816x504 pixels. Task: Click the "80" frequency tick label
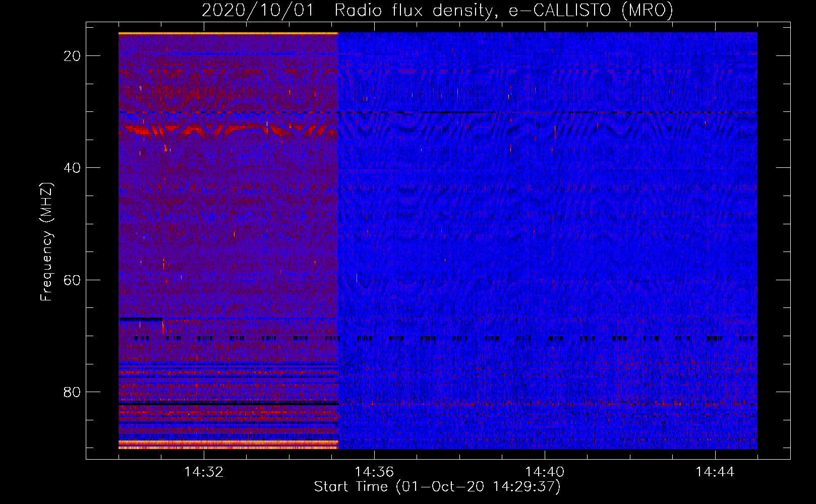72,392
